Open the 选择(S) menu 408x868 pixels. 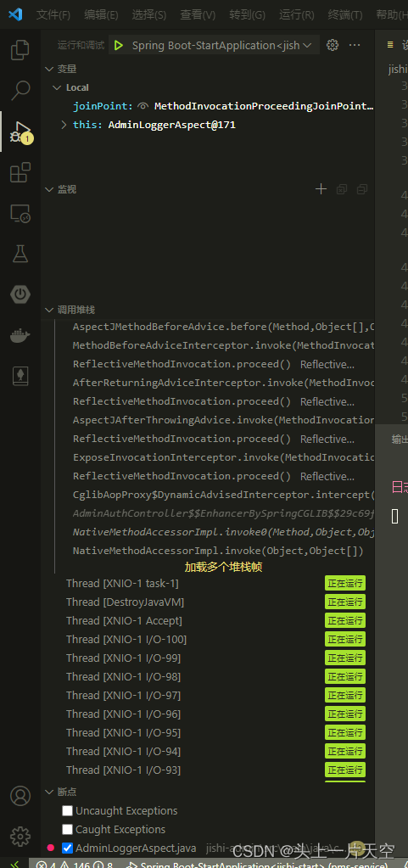pyautogui.click(x=149, y=15)
